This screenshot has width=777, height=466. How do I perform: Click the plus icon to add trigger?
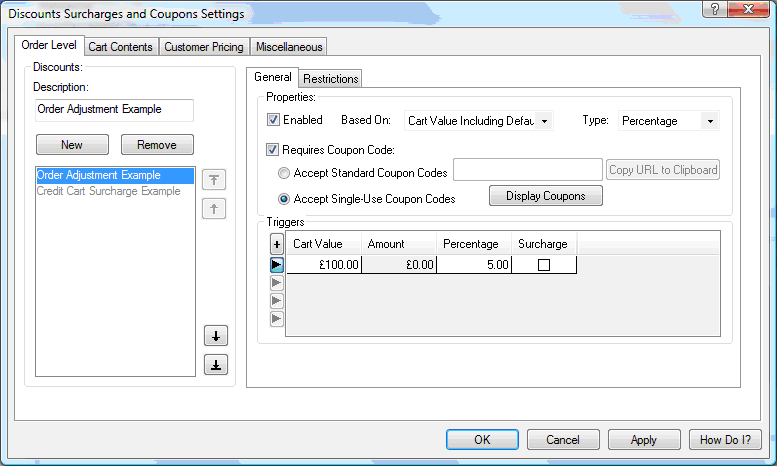pyautogui.click(x=277, y=244)
